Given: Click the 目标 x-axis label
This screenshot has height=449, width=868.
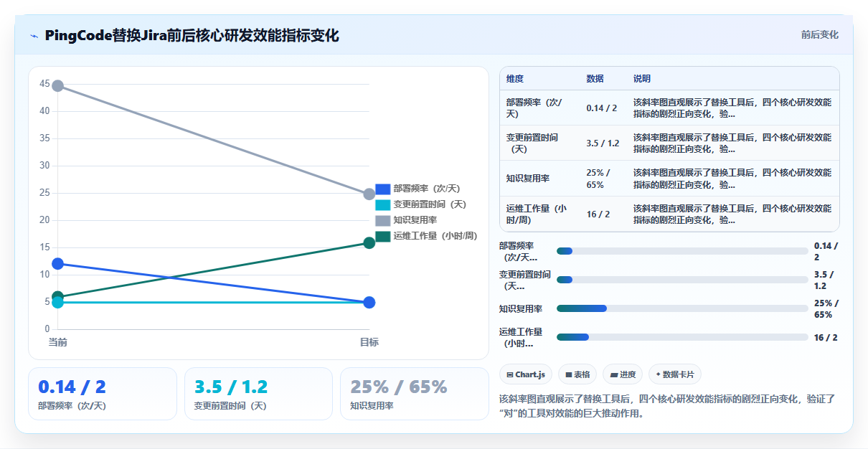Looking at the screenshot, I should [369, 342].
